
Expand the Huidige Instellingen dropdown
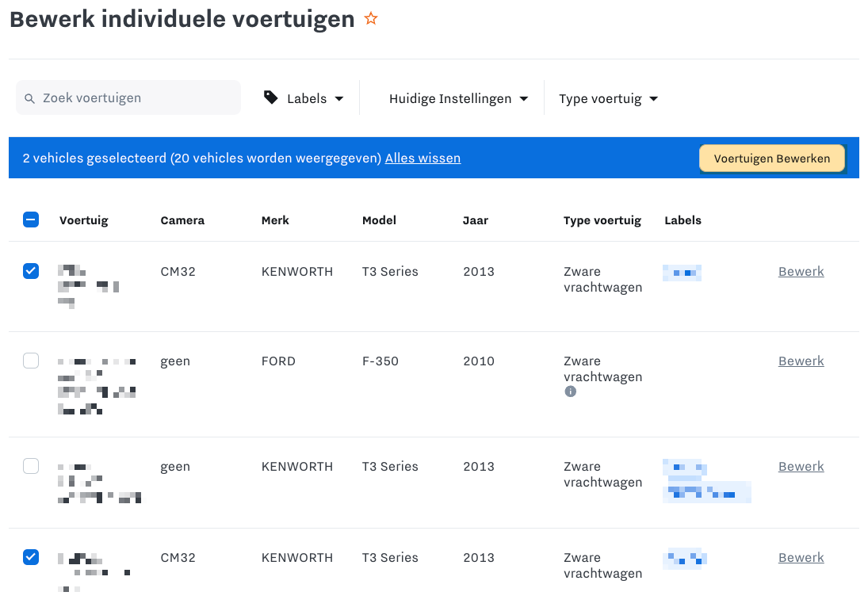(458, 98)
